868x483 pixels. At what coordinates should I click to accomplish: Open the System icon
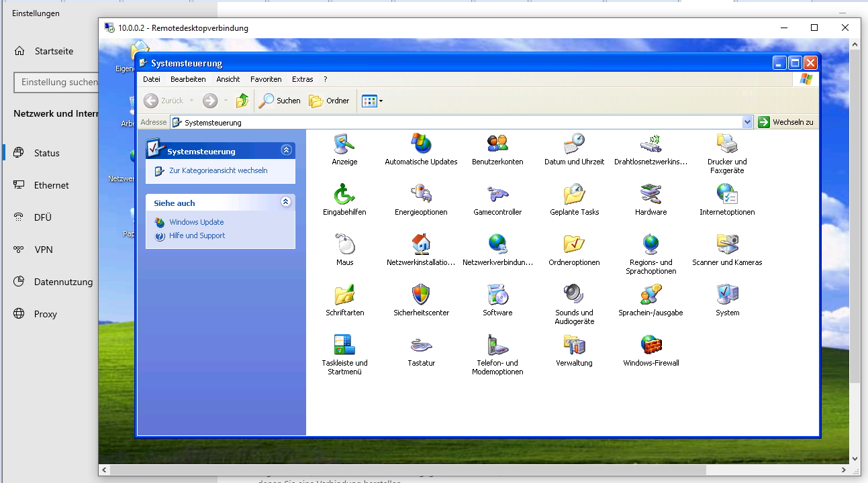[727, 294]
